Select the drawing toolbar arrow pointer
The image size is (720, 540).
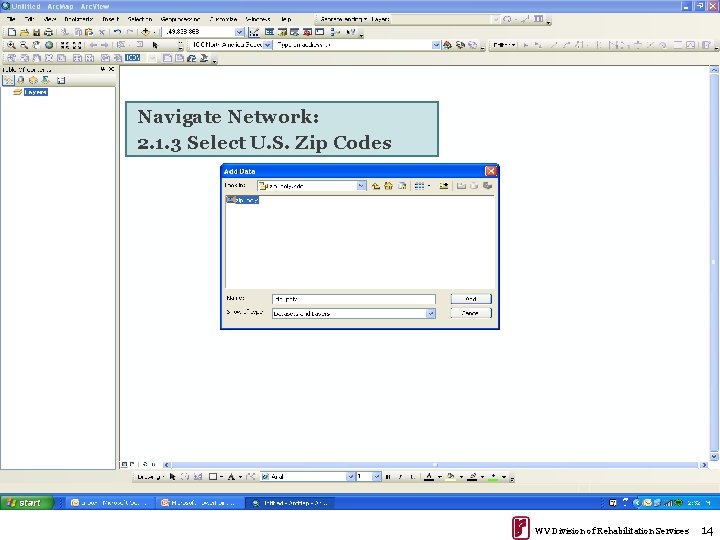173,477
